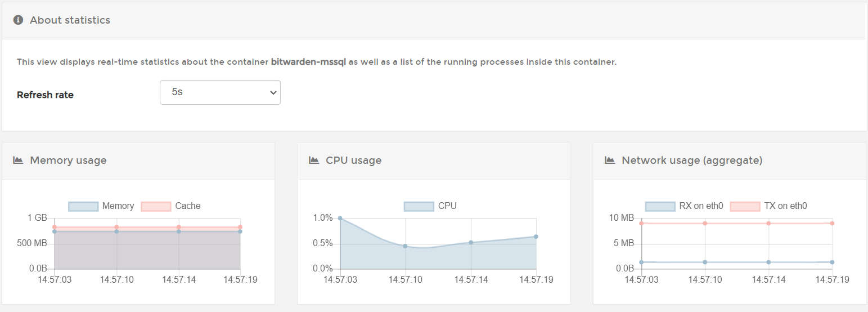
Task: Click the CPU usage chart icon
Action: (314, 161)
